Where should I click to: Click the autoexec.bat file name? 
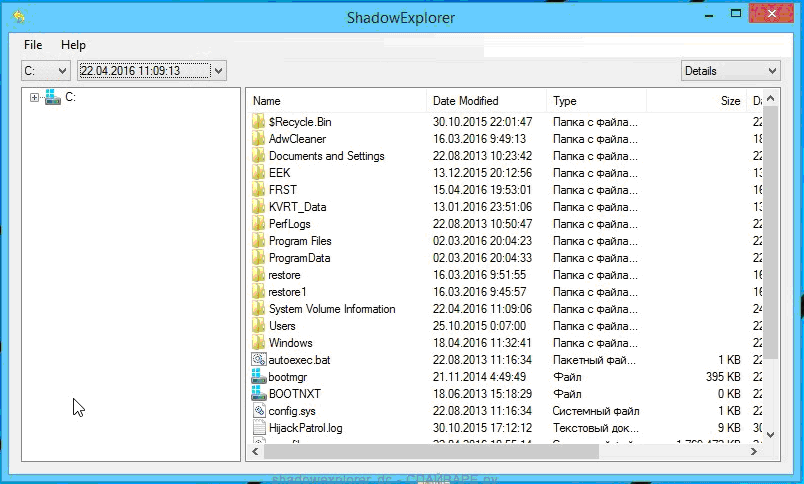(299, 360)
